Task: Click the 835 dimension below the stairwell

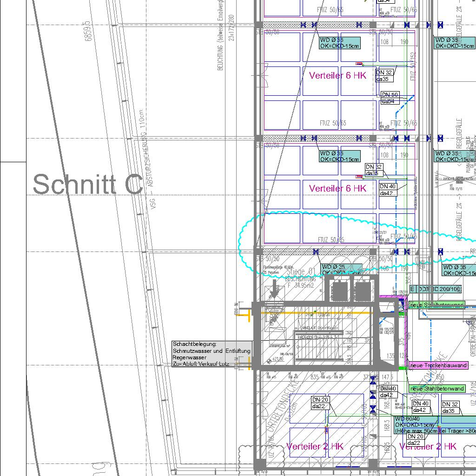Action: [x=315, y=377]
